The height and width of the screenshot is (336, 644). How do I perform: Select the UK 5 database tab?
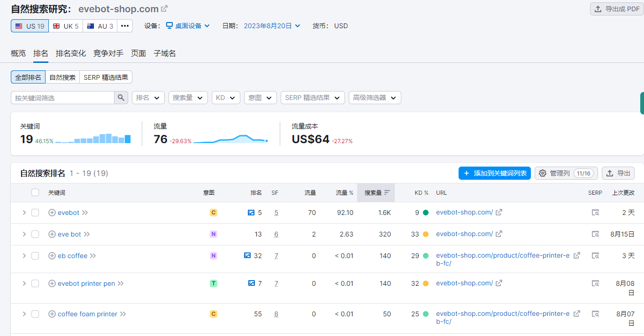pos(66,26)
